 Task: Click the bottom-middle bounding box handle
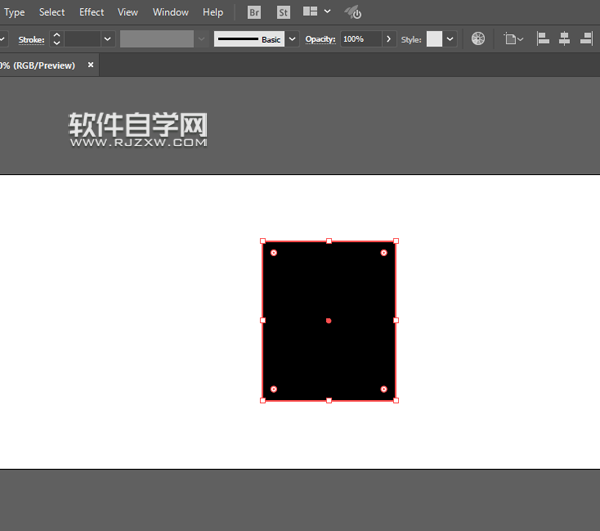click(329, 401)
